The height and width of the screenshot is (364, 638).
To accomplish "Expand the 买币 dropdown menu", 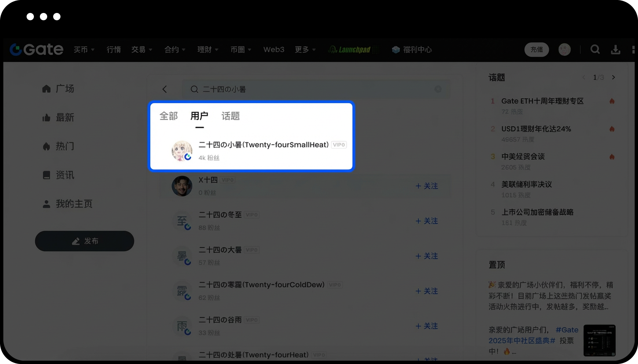I will [84, 49].
